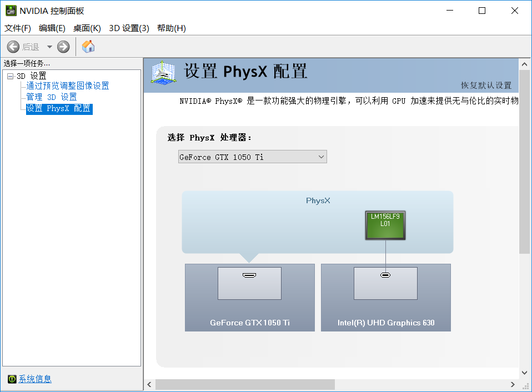Click the back arrow navigation icon
532x392 pixels.
tap(13, 47)
